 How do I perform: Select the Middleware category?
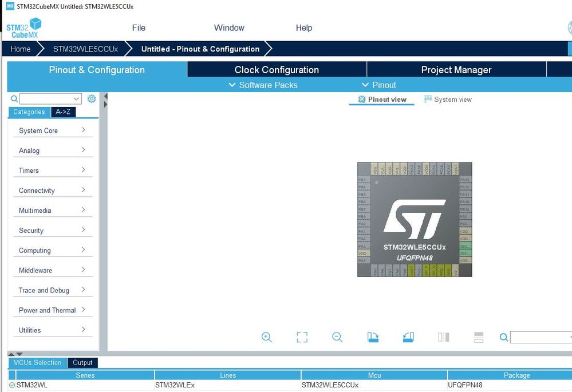[x=53, y=270]
